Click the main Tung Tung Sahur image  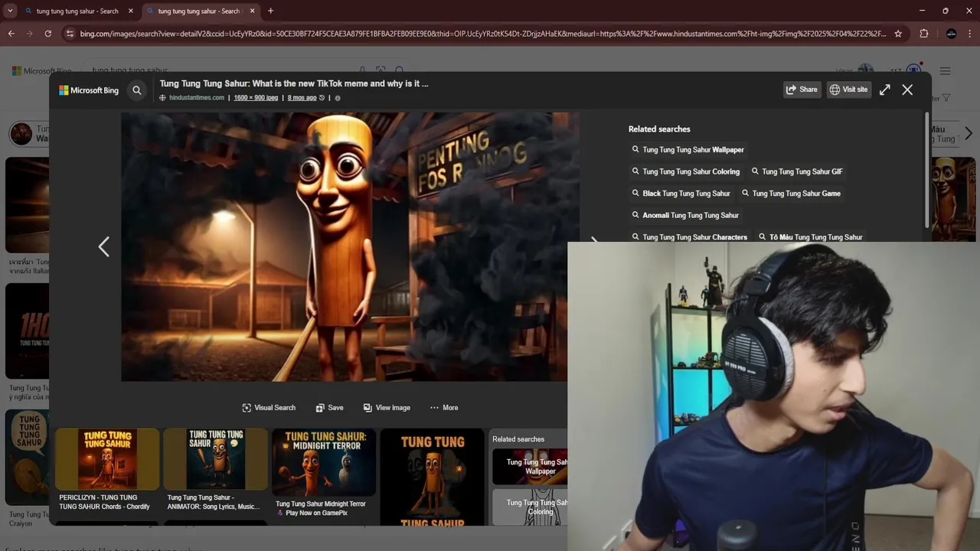point(350,246)
